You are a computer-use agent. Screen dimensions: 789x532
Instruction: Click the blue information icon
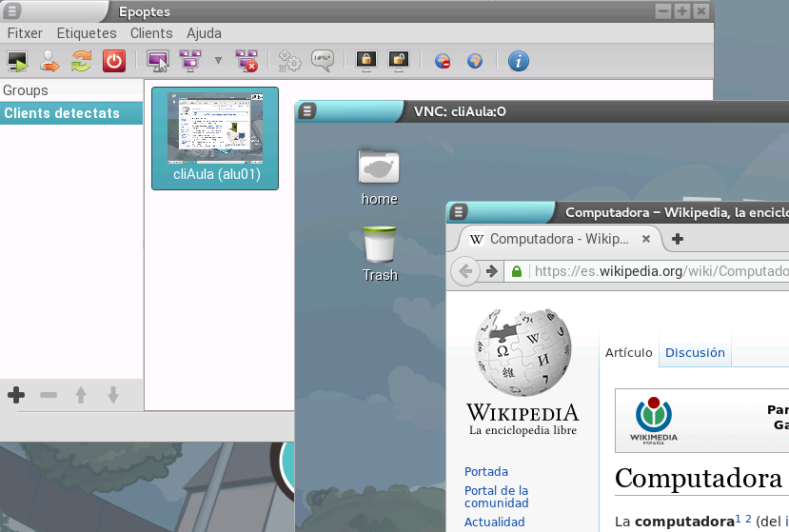click(518, 62)
